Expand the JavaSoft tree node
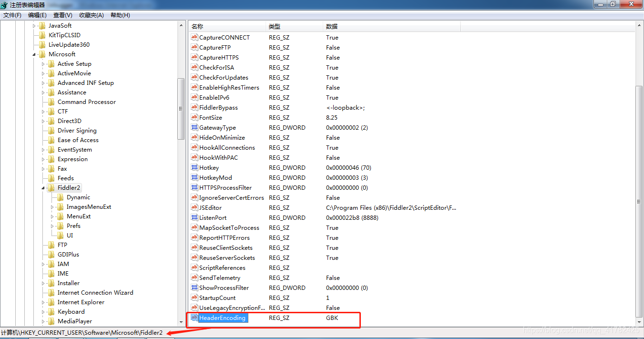This screenshot has width=644, height=339. (34, 26)
